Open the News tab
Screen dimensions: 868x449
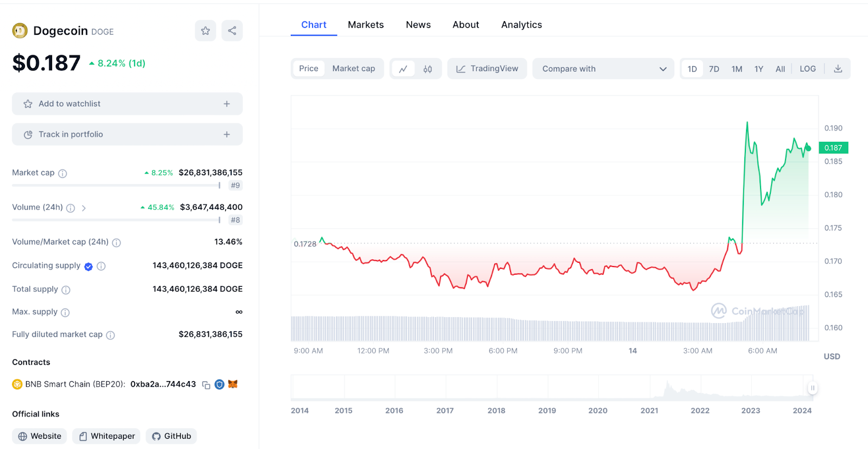point(418,25)
